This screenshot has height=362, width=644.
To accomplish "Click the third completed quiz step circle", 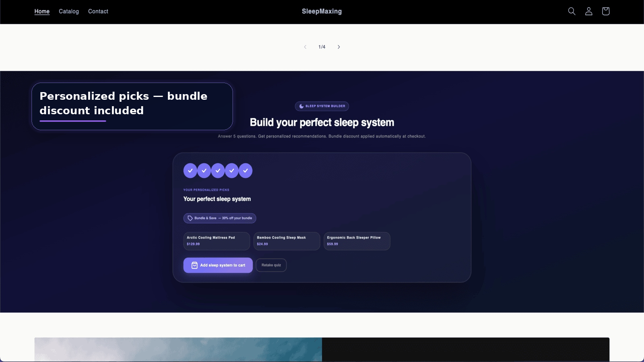I will 218,171.
